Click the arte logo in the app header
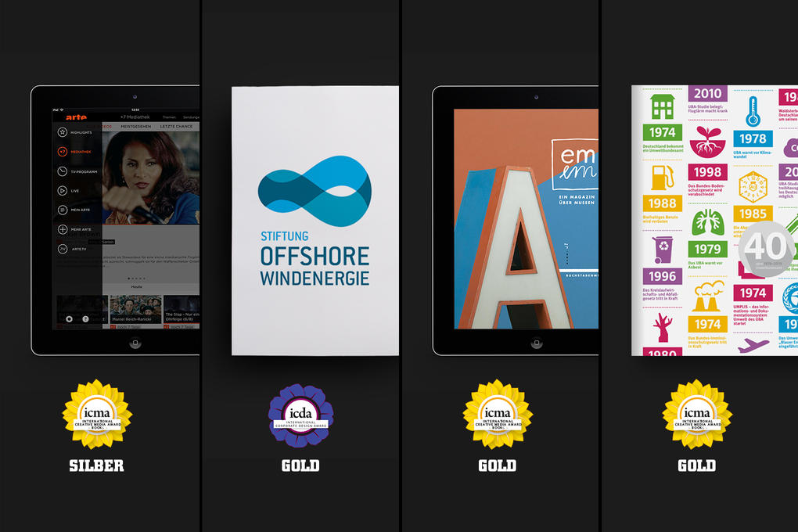 76,117
